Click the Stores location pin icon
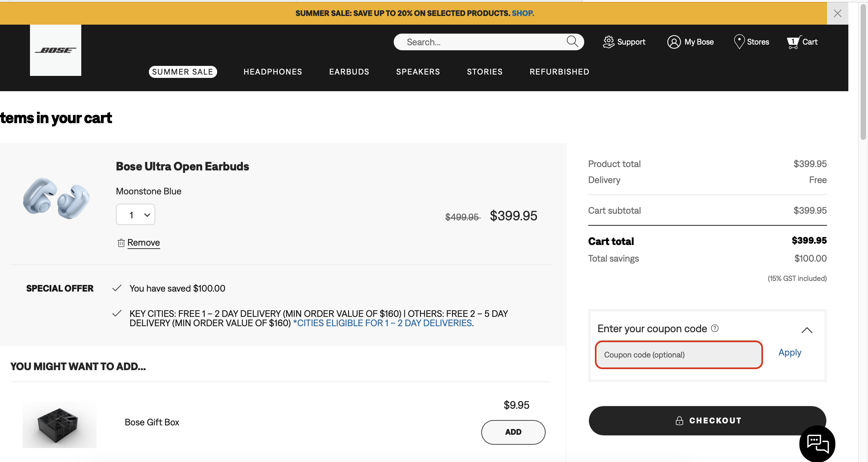 tap(739, 42)
